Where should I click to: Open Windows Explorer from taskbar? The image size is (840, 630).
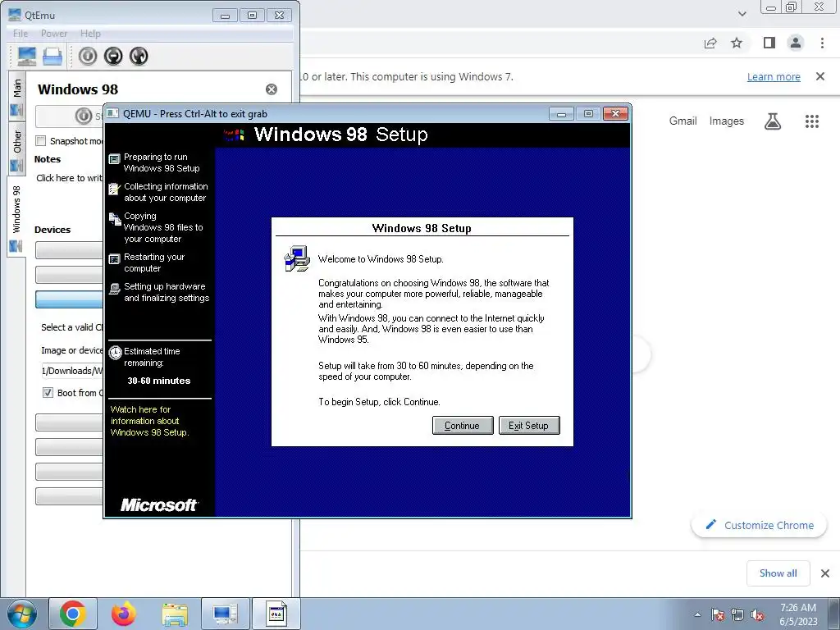(175, 614)
